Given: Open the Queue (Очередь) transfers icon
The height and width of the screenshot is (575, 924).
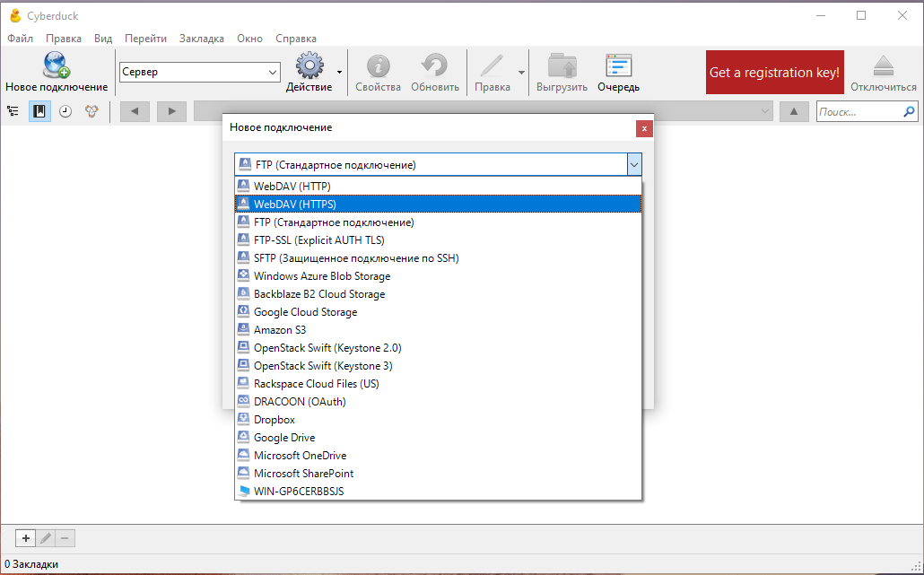Looking at the screenshot, I should (618, 65).
